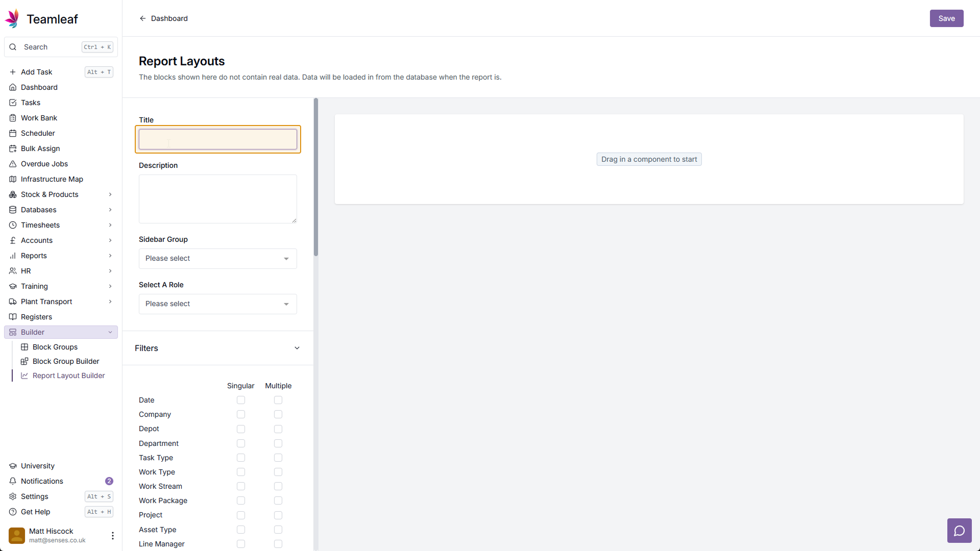980x551 pixels.
Task: Open the Sidebar Group dropdown
Action: coord(217,259)
